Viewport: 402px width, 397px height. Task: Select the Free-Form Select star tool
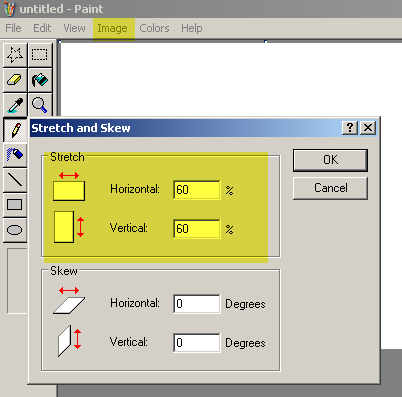coord(15,54)
